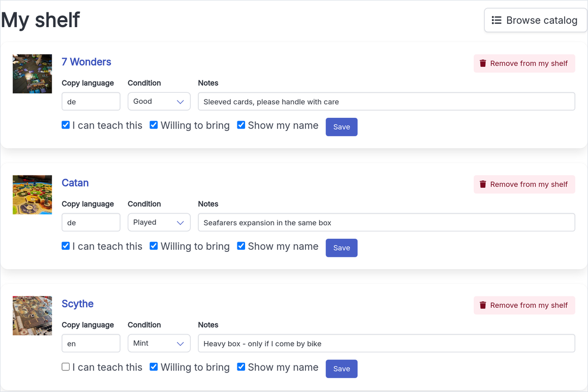This screenshot has height=392, width=588.
Task: Toggle Show my name for Catan
Action: pyautogui.click(x=241, y=246)
